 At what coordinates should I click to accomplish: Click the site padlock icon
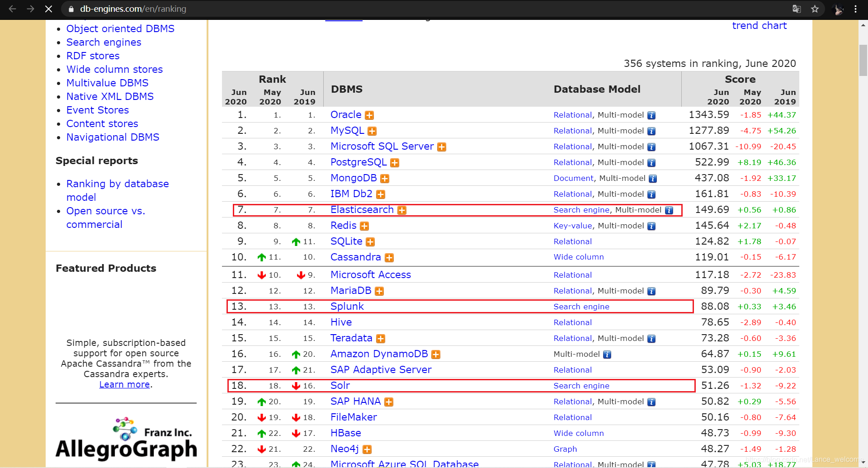pos(71,9)
